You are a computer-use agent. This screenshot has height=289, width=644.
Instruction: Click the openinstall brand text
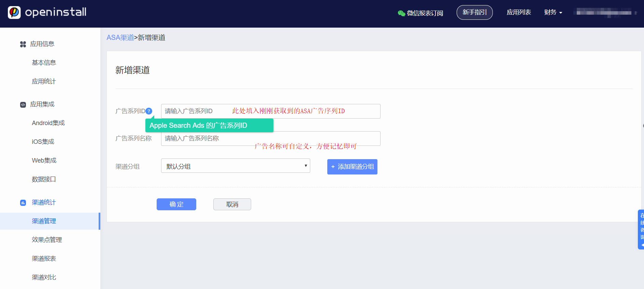tap(56, 12)
